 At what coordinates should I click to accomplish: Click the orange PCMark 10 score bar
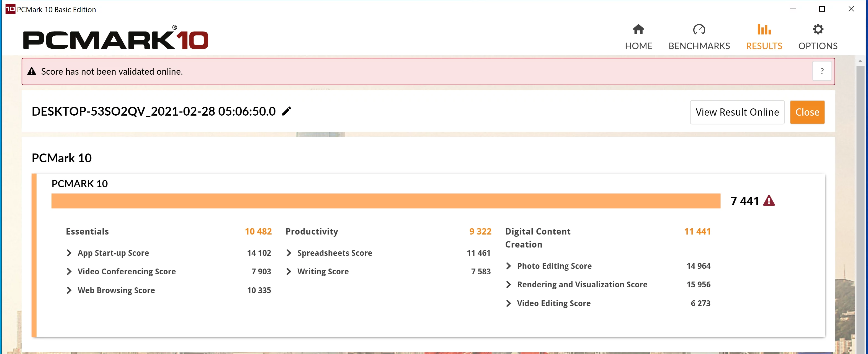click(x=386, y=201)
